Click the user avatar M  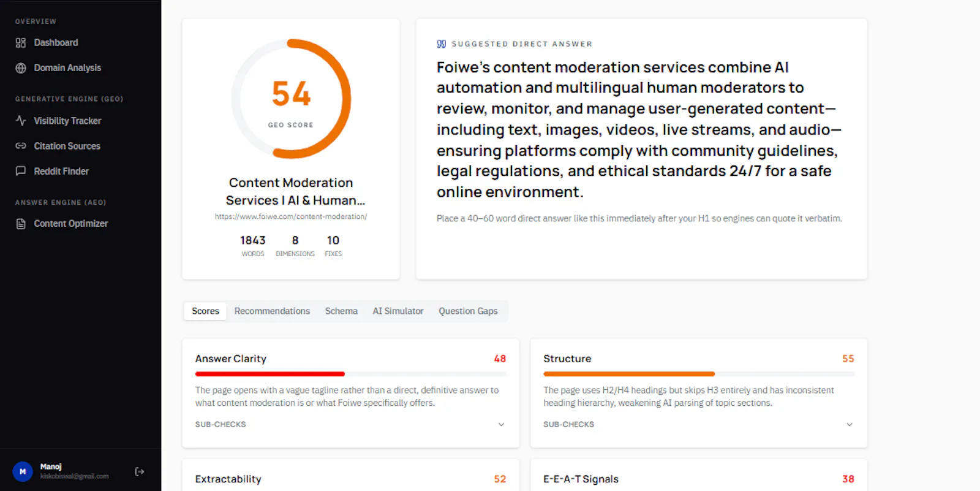point(23,471)
